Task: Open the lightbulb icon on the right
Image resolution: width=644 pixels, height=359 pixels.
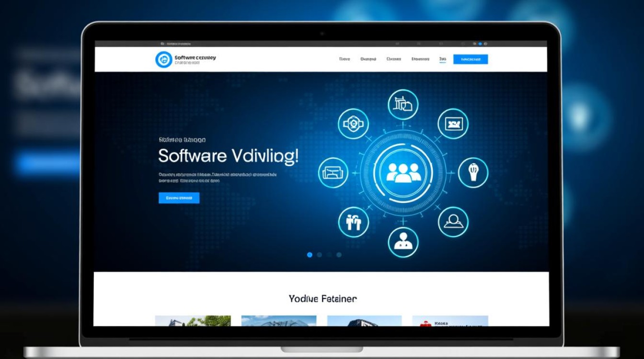Action: point(473,172)
